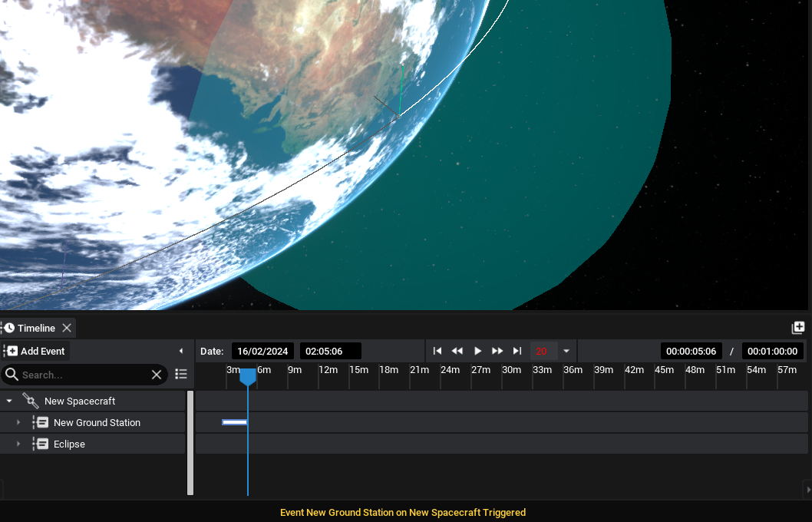Click the Date: label
Viewport: 812px width, 522px height.
(x=212, y=351)
